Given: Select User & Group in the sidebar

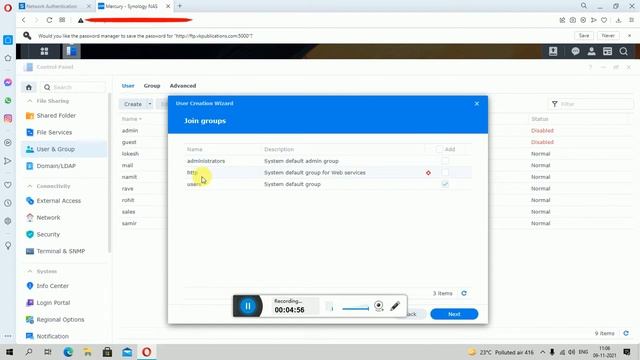Looking at the screenshot, I should click(64, 149).
